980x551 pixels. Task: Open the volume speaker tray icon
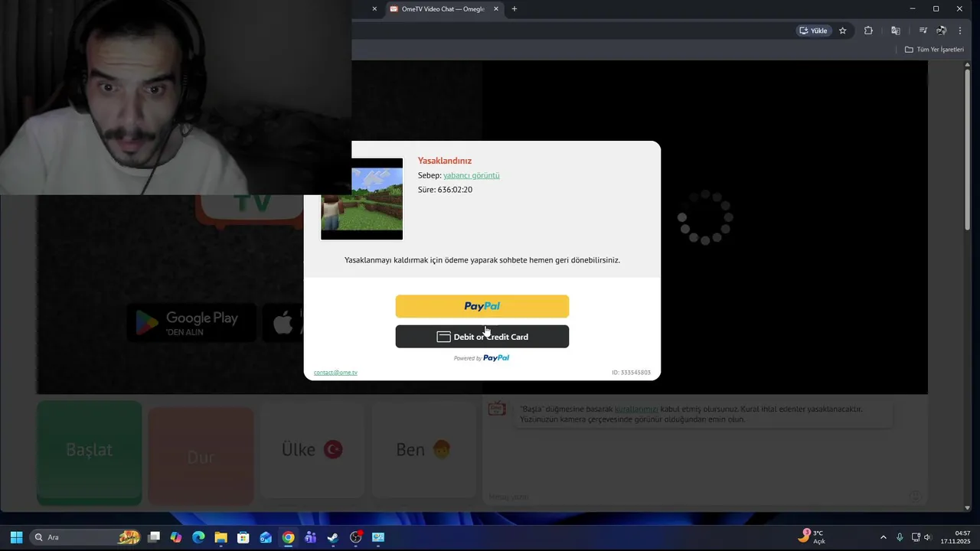tap(927, 537)
